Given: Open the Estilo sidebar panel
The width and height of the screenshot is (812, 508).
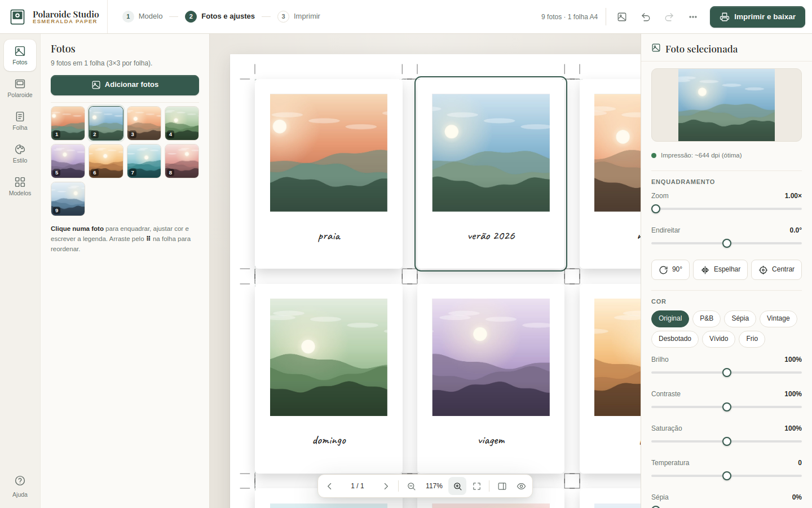Looking at the screenshot, I should pyautogui.click(x=20, y=154).
